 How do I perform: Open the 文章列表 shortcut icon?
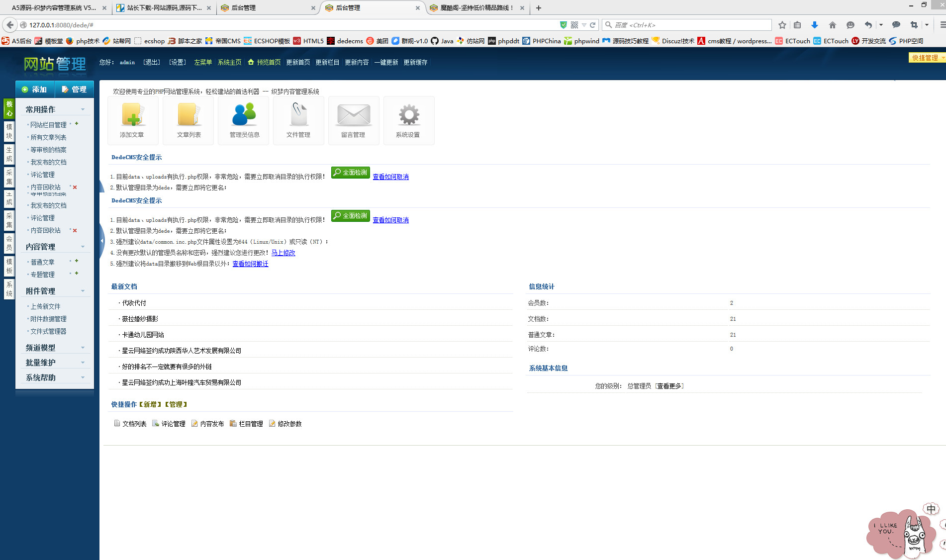(189, 120)
